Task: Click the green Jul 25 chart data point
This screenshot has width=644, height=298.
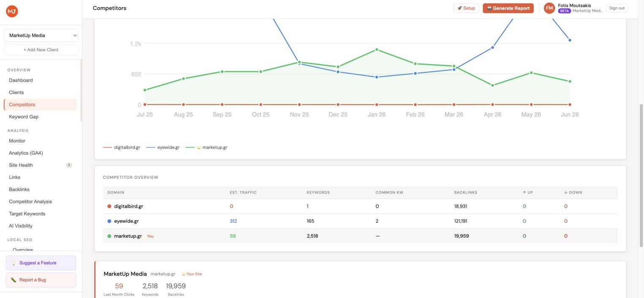Action: tap(145, 90)
